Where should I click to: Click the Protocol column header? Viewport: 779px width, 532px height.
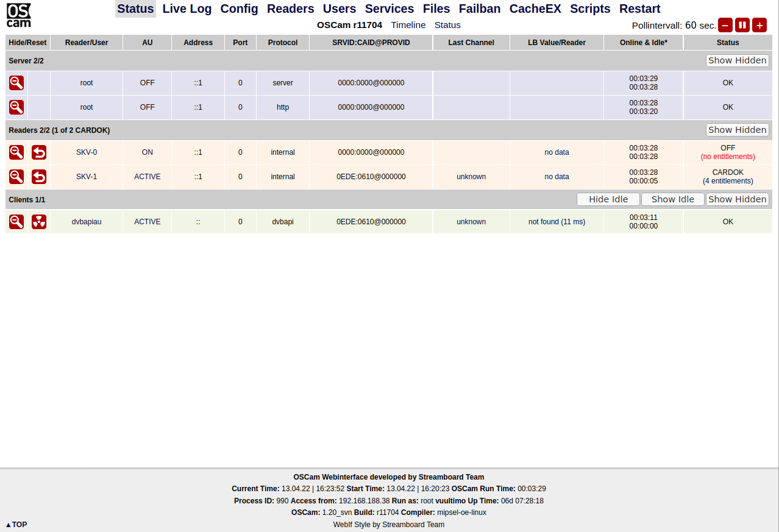[x=283, y=43]
